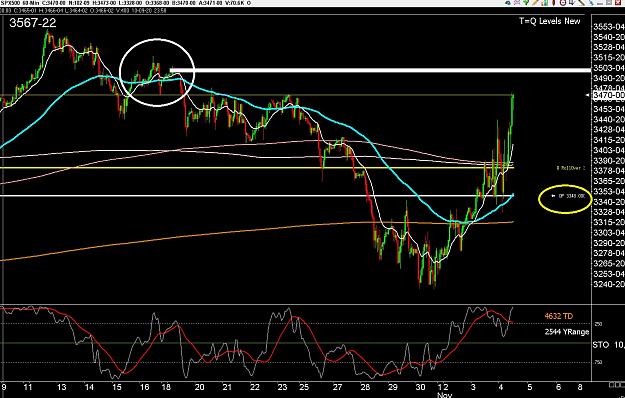This screenshot has height=398, width=625.
Task: Click price axis label 3428-04
Action: pos(609,130)
